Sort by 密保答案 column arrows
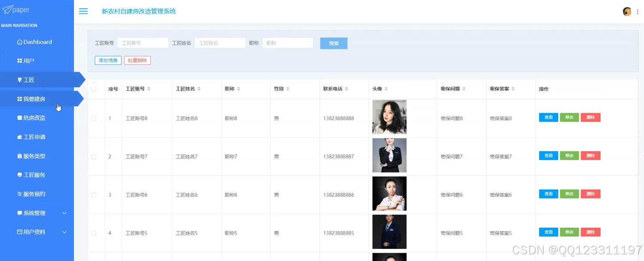This screenshot has height=261, width=644. point(513,89)
